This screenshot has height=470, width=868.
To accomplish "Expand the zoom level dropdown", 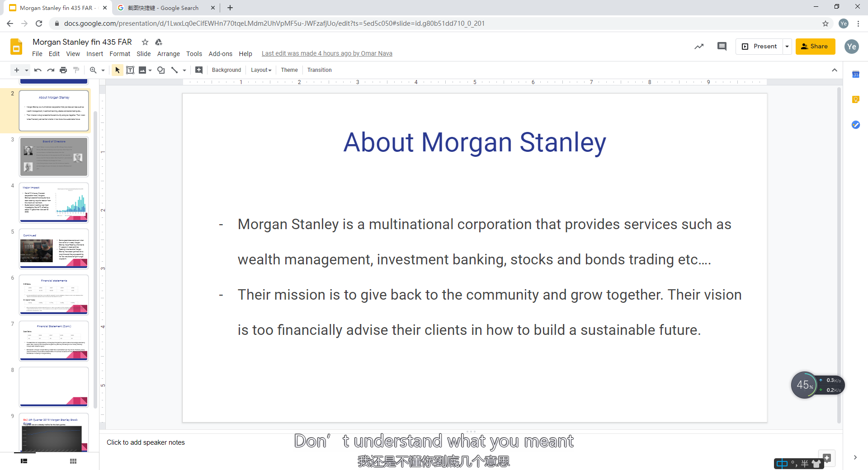I will pyautogui.click(x=103, y=70).
